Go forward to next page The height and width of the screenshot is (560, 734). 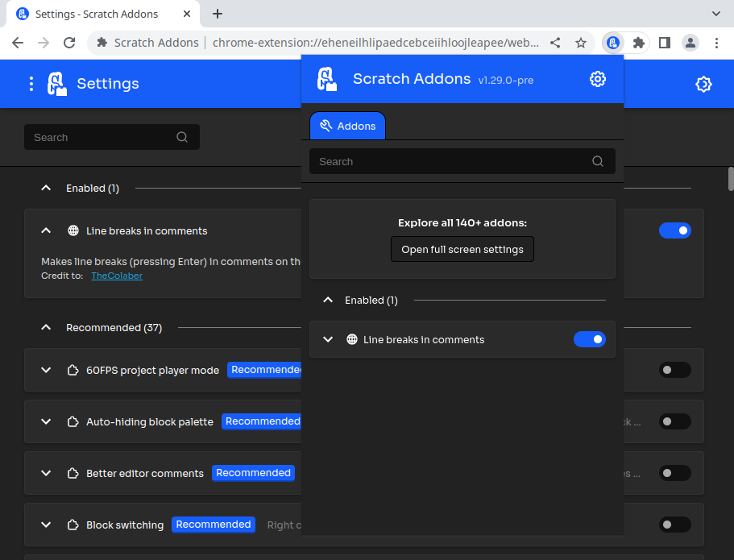[x=44, y=43]
